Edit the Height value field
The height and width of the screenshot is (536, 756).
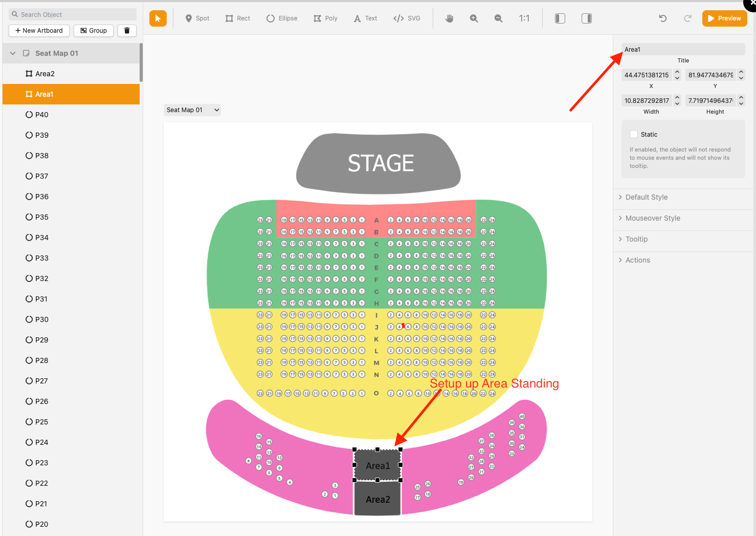click(x=710, y=100)
